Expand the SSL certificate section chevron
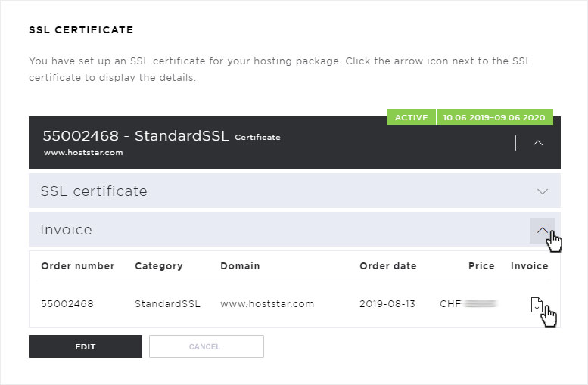 pyautogui.click(x=543, y=191)
